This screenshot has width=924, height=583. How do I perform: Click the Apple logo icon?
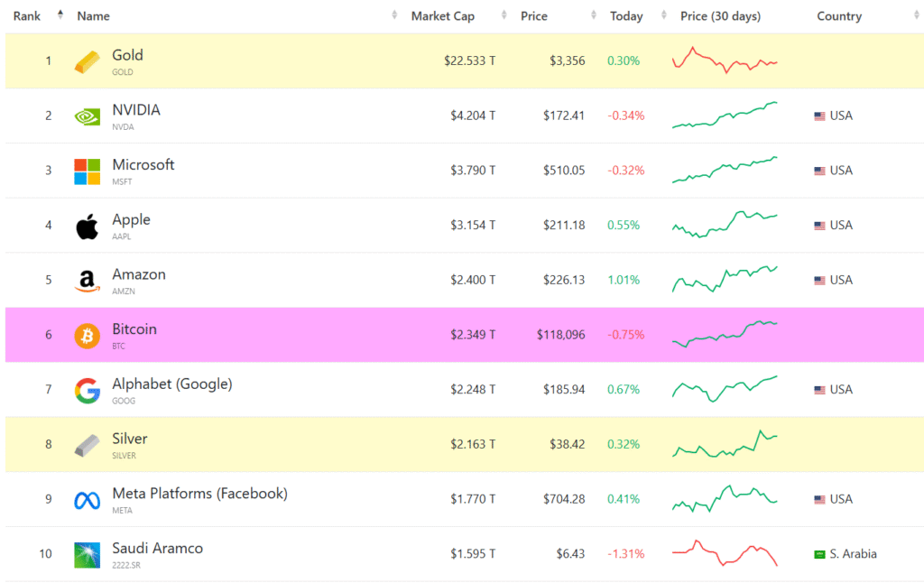88,227
